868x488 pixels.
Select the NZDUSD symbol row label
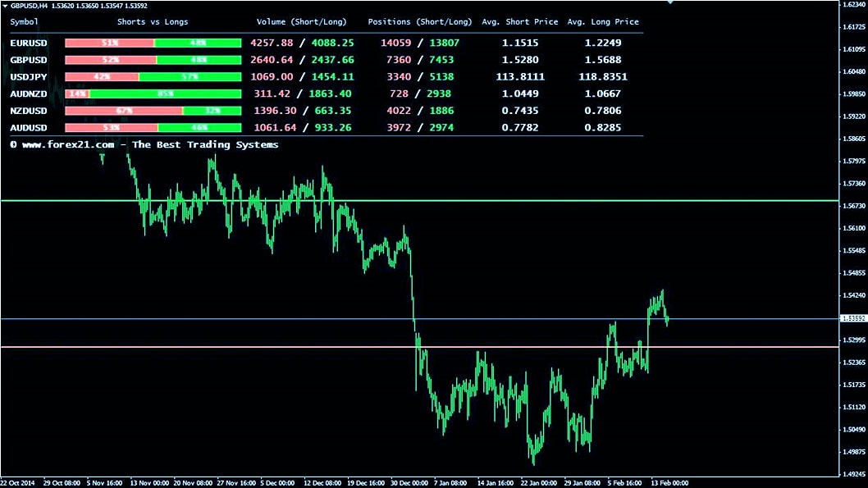coord(29,111)
